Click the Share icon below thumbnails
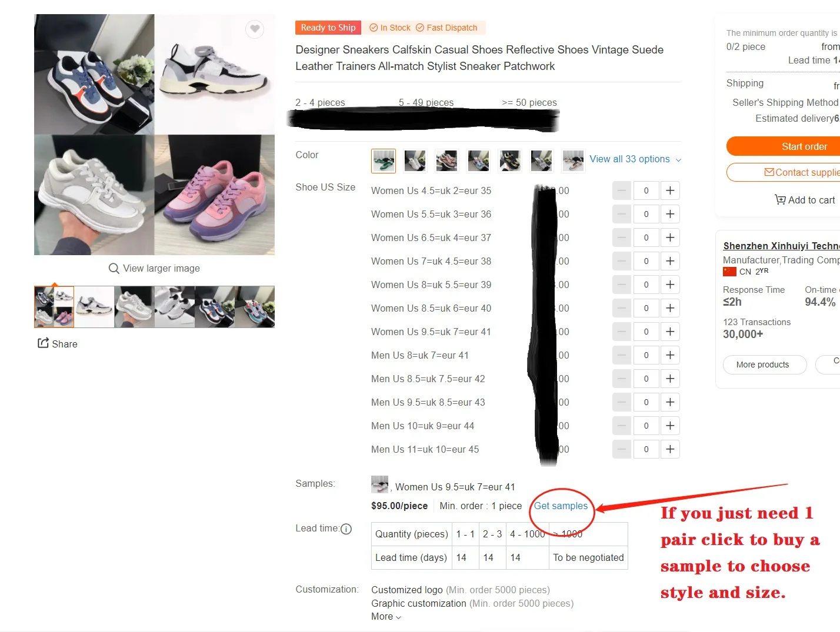The height and width of the screenshot is (632, 840). pos(43,343)
